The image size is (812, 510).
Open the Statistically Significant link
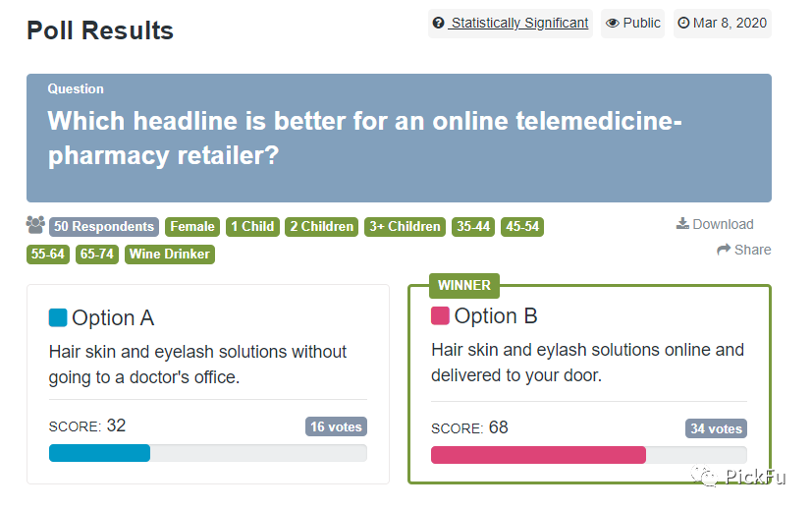tap(519, 23)
